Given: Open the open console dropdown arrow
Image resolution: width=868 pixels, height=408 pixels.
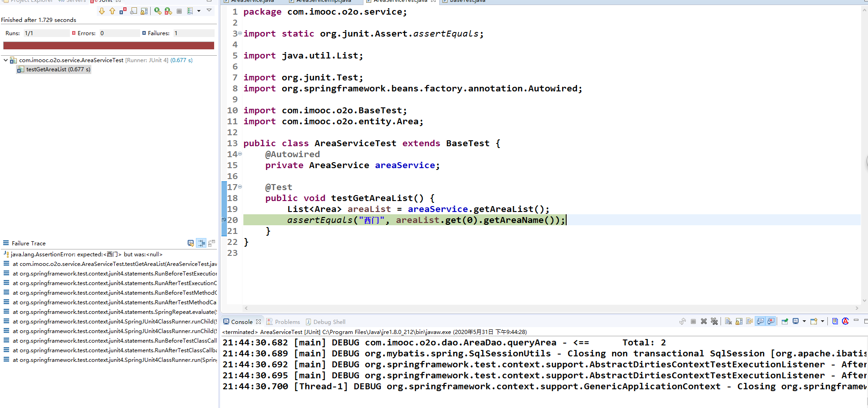Looking at the screenshot, I should coord(822,321).
